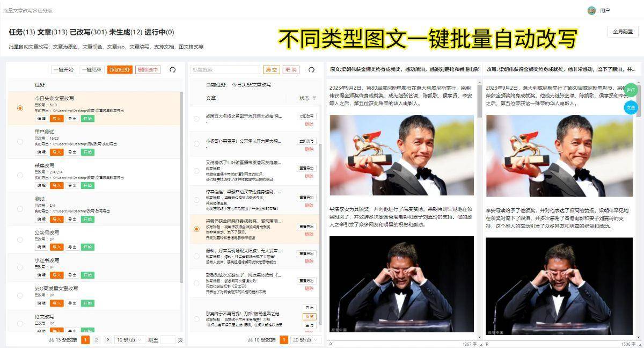
Task: Click orange 导入 button for 今日头条文章改写
Action: pos(56,119)
